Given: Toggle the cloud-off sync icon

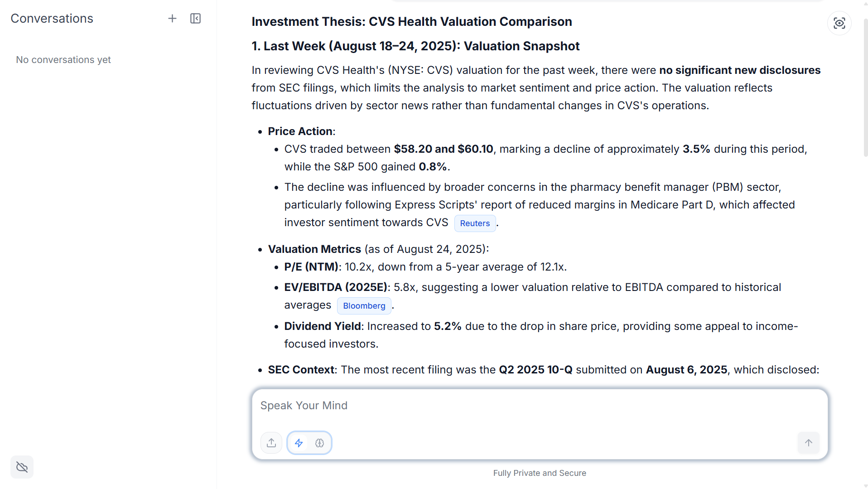Looking at the screenshot, I should pos(22,467).
